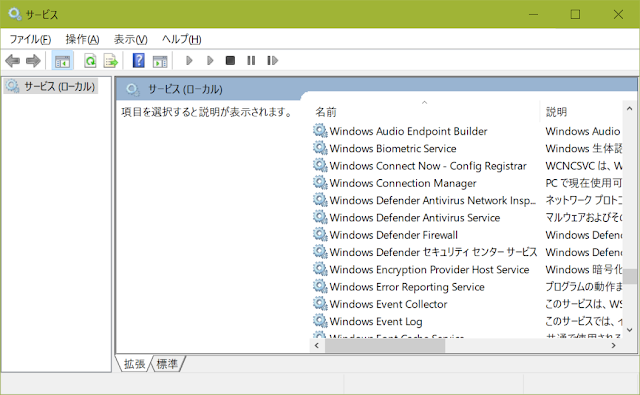Image resolution: width=640 pixels, height=395 pixels.
Task: Open the ヘルプ(H) menu
Action: 182,39
